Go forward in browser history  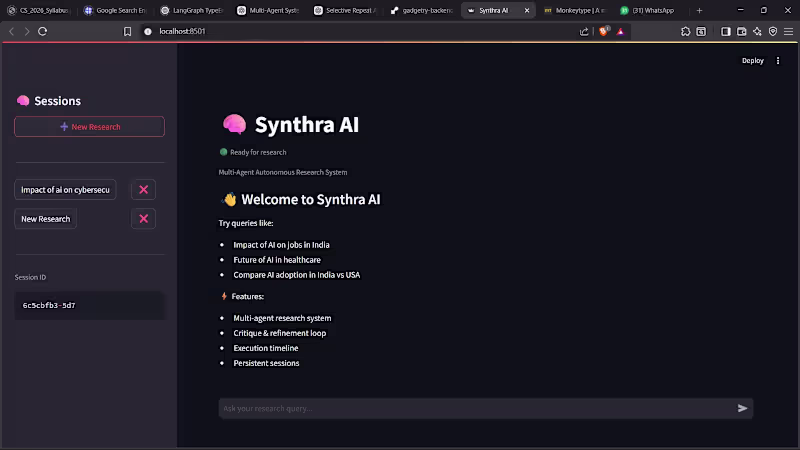click(x=27, y=31)
